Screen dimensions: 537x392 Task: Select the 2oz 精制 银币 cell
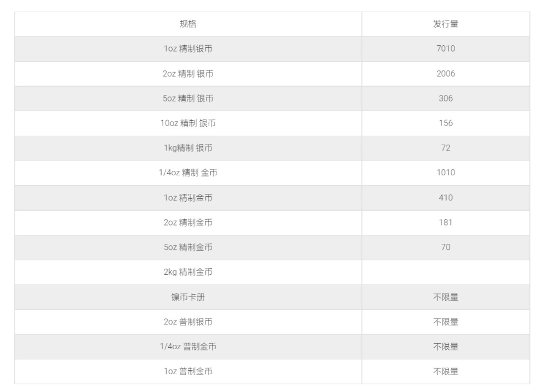pos(188,73)
